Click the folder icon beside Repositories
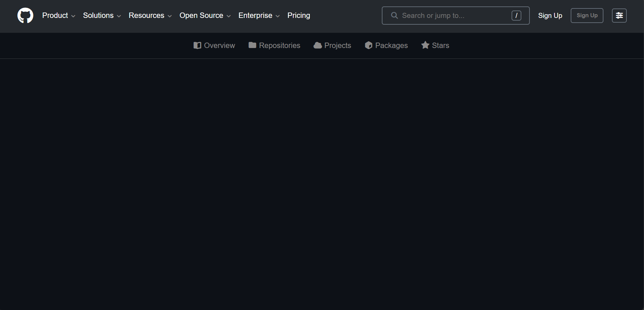Viewport: 644px width, 310px height. click(252, 45)
